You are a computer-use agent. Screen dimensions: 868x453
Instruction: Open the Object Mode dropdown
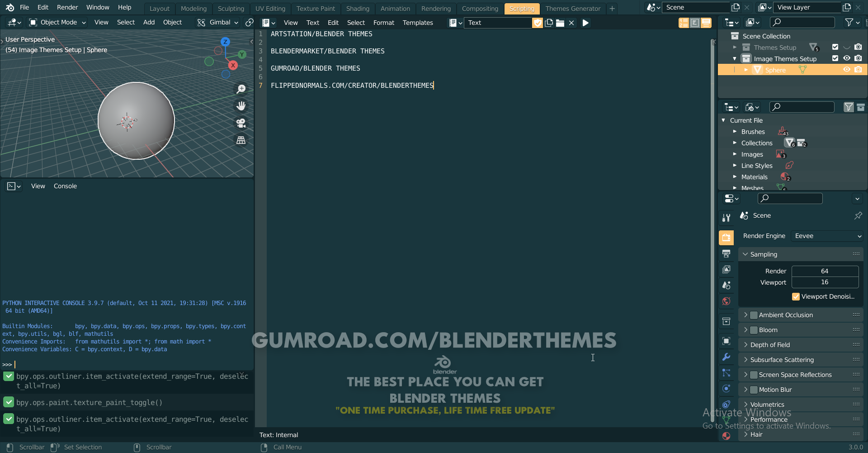[57, 22]
